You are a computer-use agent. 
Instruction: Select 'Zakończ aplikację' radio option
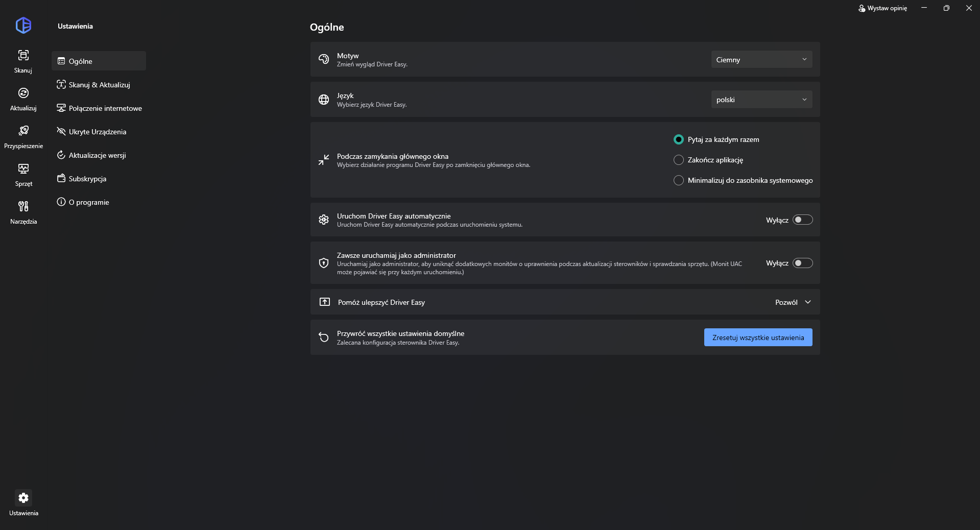tap(679, 160)
